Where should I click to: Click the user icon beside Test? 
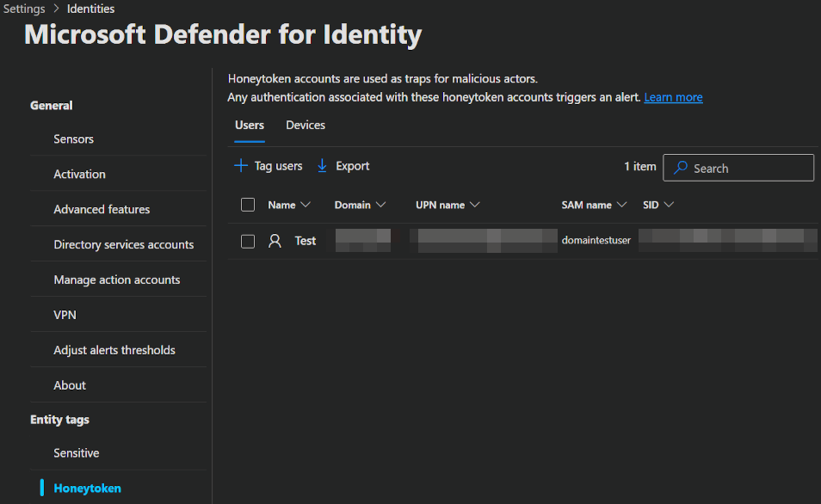[275, 241]
